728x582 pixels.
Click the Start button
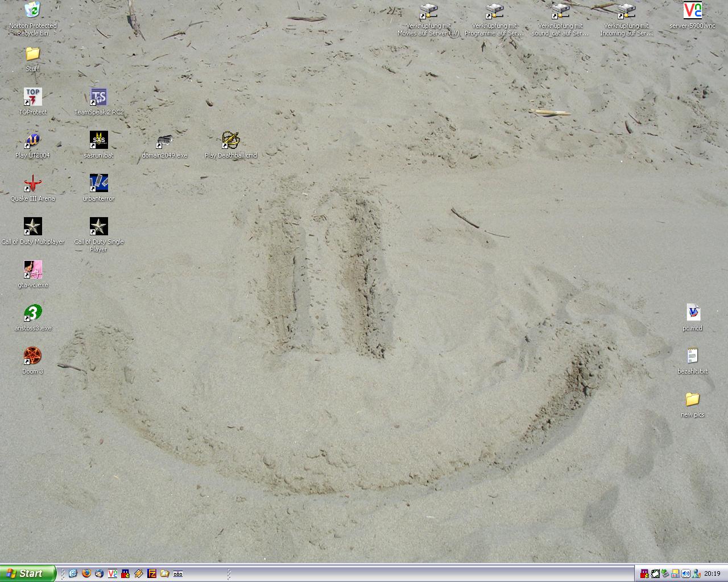[x=28, y=573]
